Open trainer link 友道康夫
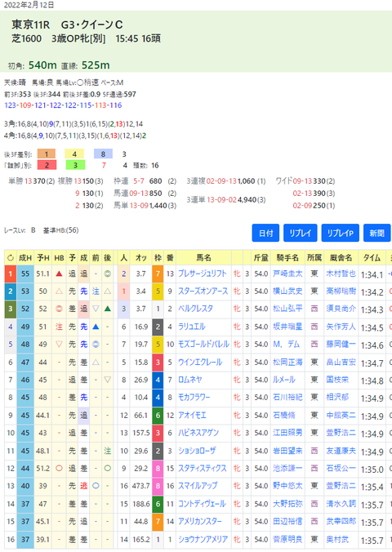 point(341,451)
